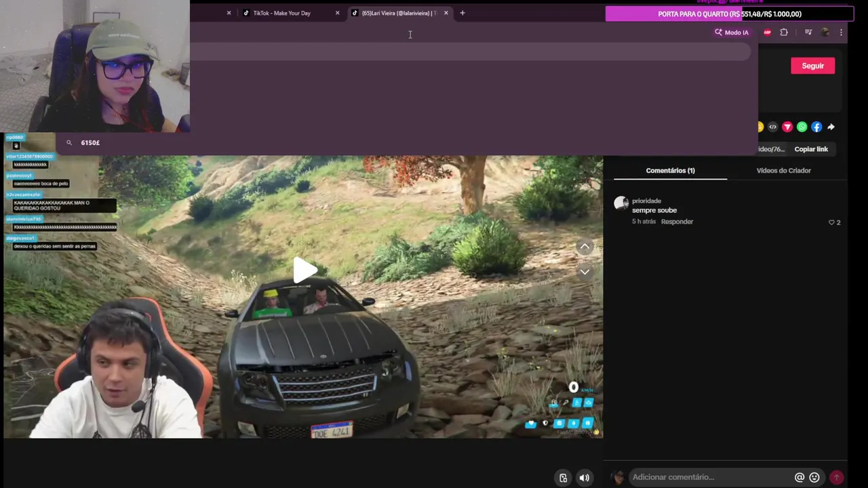Screen dimensions: 868x488
Task: Open the ABP adblock extension icon
Action: [767, 33]
